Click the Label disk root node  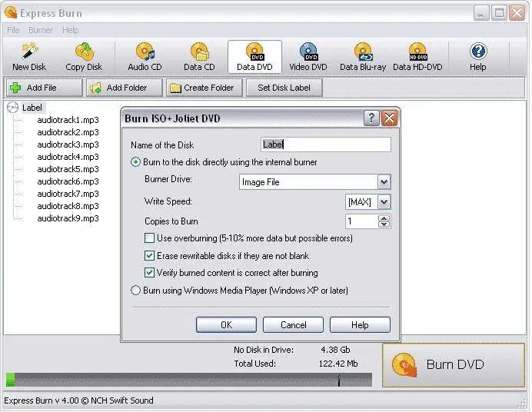coord(32,108)
